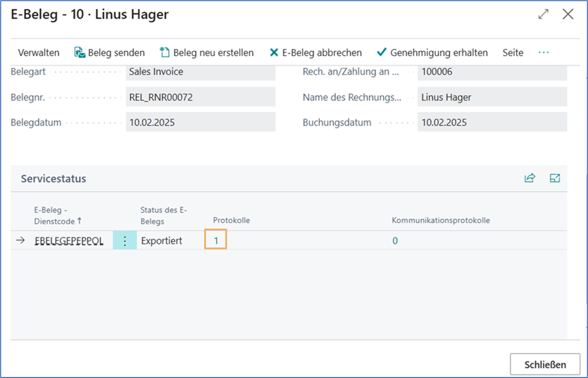Expand Servicestatus part to full view

[555, 178]
